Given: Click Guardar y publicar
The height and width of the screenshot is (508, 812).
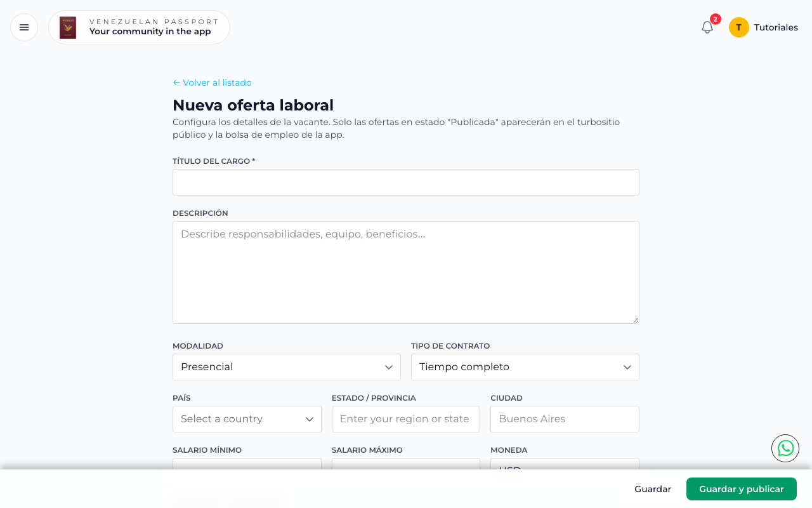Looking at the screenshot, I should pos(742,489).
